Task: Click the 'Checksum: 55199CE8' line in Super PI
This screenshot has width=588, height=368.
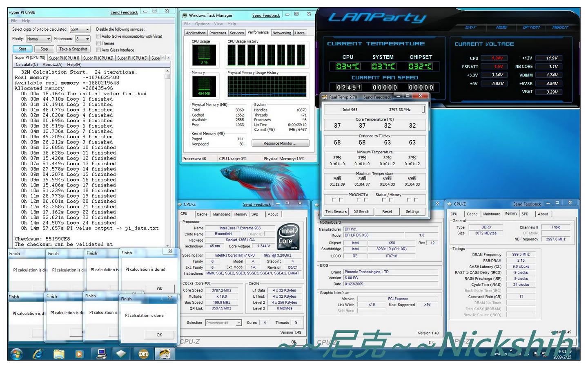Action: tap(42, 239)
